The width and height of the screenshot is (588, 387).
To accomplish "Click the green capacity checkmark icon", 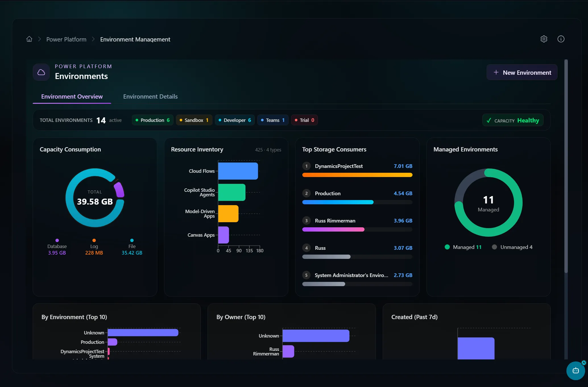I will pyautogui.click(x=489, y=120).
